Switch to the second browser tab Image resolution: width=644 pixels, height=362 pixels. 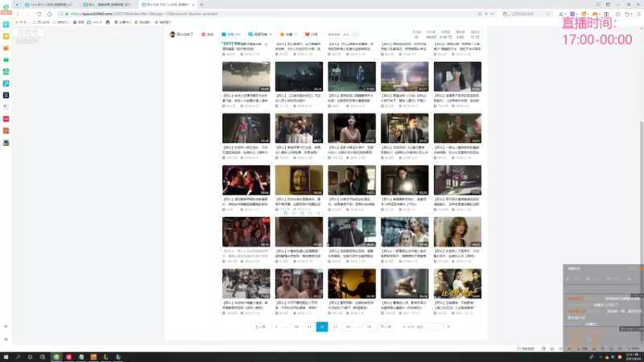(x=108, y=5)
